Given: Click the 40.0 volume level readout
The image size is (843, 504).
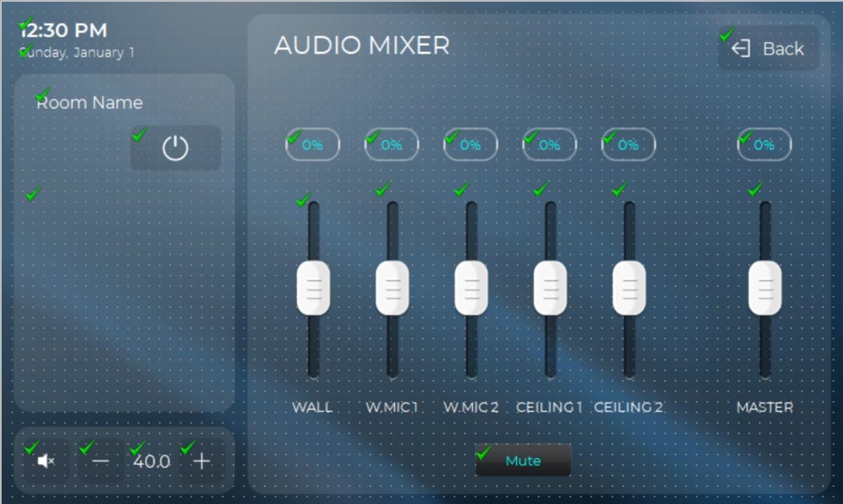Looking at the screenshot, I should (152, 461).
